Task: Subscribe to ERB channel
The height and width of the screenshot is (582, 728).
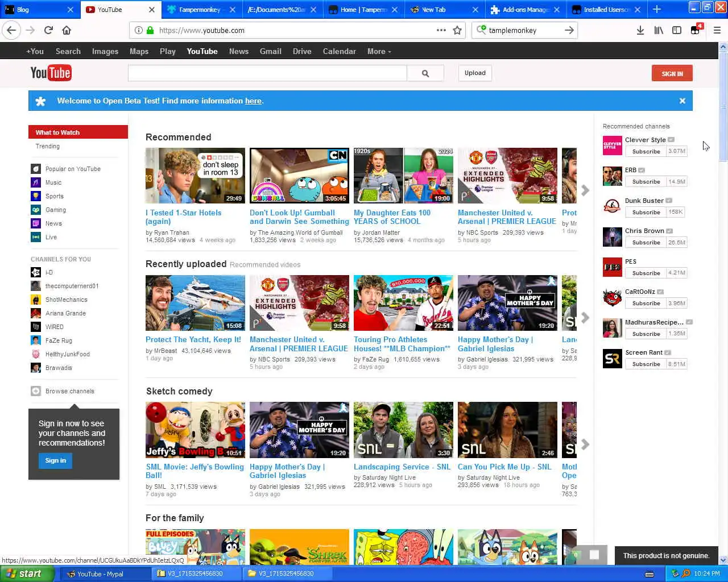Action: tap(646, 182)
